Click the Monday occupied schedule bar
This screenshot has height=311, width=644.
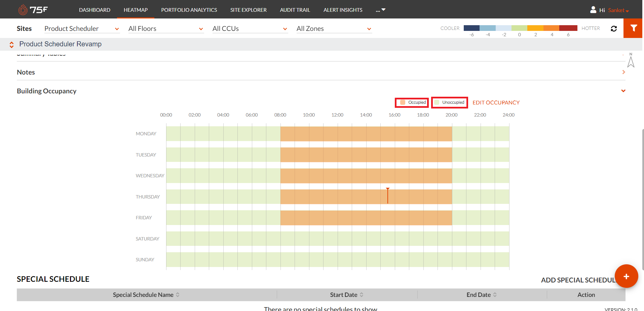366,134
